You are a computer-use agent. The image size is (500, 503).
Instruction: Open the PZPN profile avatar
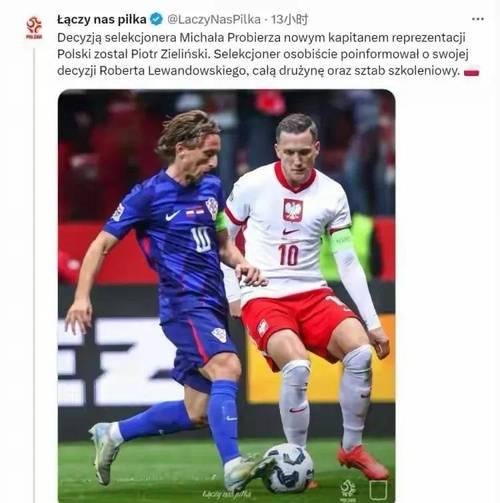coord(34,28)
